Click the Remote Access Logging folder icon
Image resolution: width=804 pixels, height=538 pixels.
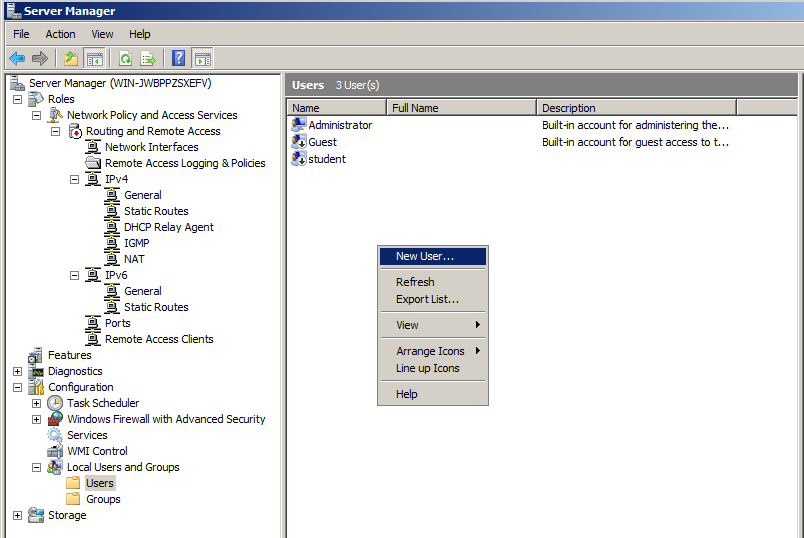(93, 163)
